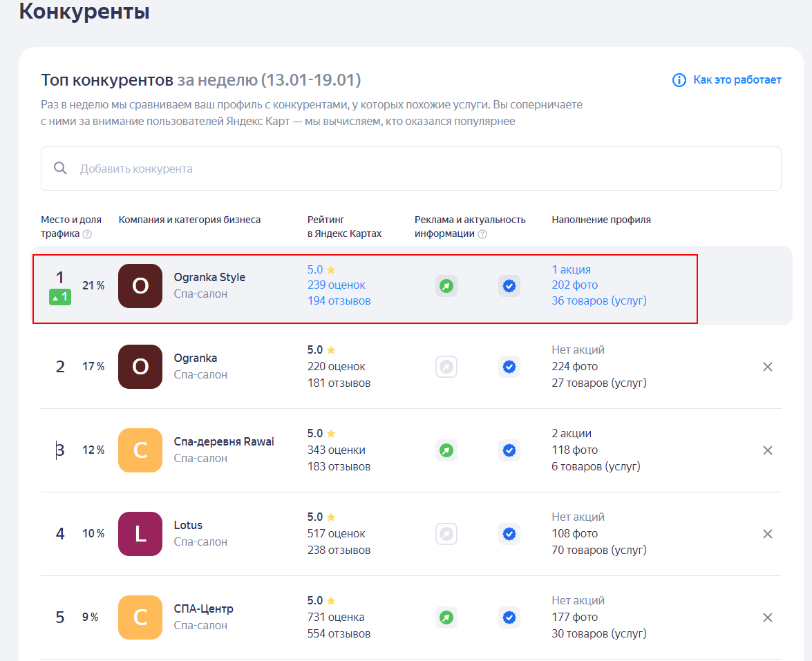Click the '17 %' traffic share value
This screenshot has height=661, width=812.
[93, 367]
